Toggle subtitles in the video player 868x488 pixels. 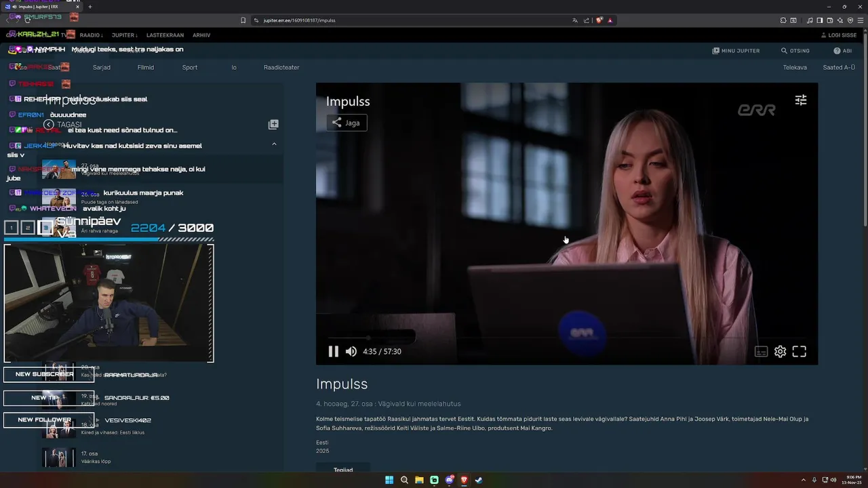762,352
